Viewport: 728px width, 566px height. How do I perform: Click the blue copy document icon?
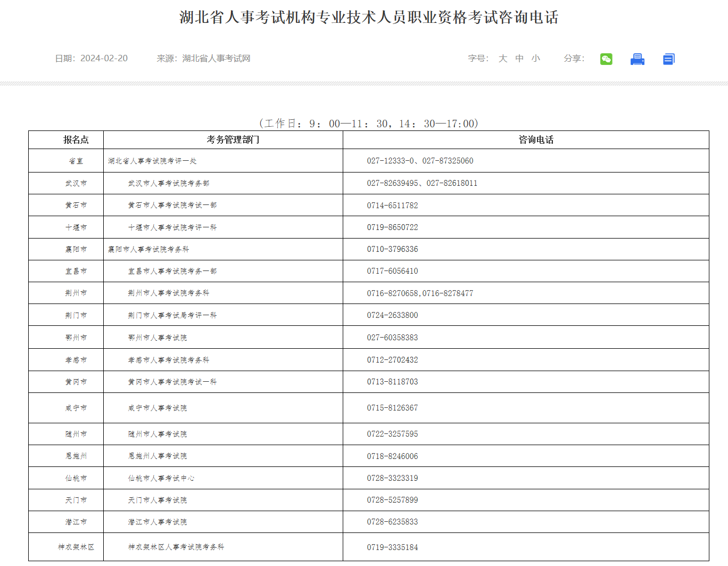coord(668,59)
